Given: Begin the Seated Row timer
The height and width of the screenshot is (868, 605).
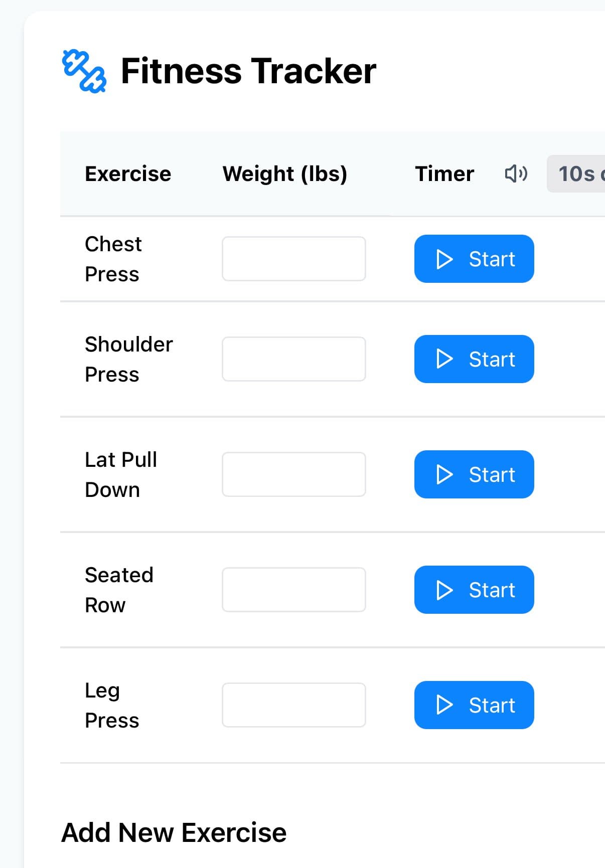Looking at the screenshot, I should pyautogui.click(x=474, y=590).
